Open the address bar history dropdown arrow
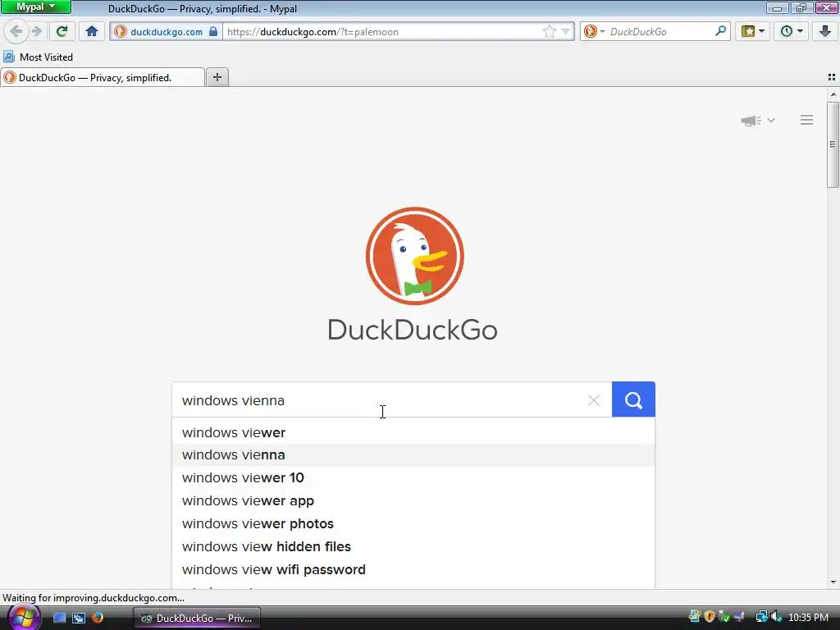This screenshot has height=630, width=840. click(x=565, y=32)
